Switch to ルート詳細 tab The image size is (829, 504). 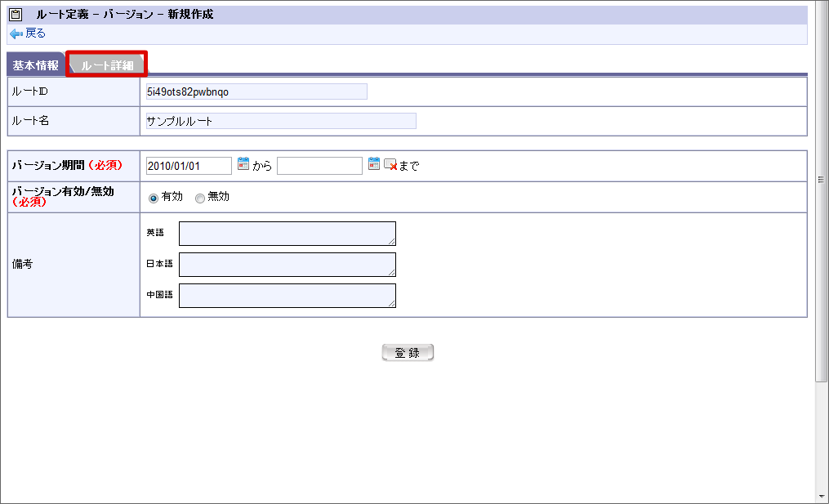pyautogui.click(x=107, y=65)
